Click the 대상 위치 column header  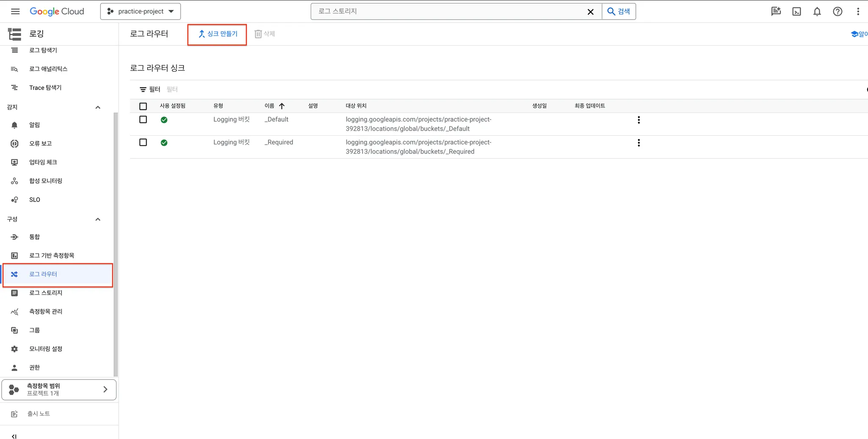click(x=356, y=106)
